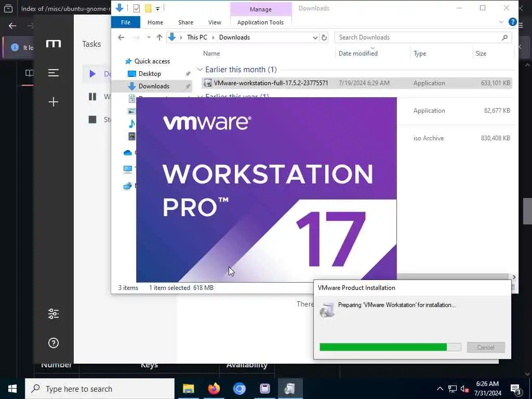This screenshot has width=532, height=399.
Task: Open recent locations dropdown arrow
Action: pyautogui.click(x=149, y=37)
